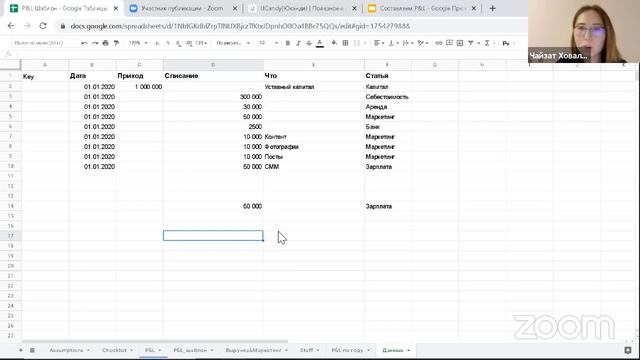Format as currency button

tap(158, 43)
